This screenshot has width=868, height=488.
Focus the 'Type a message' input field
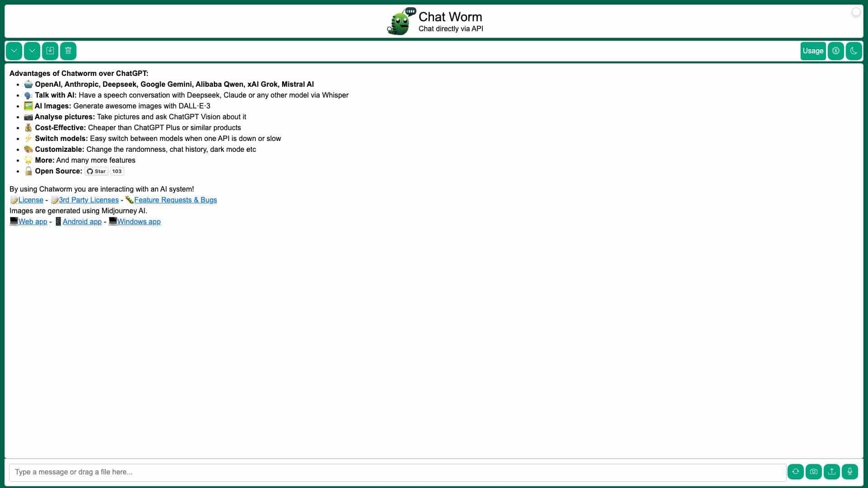pos(397,472)
